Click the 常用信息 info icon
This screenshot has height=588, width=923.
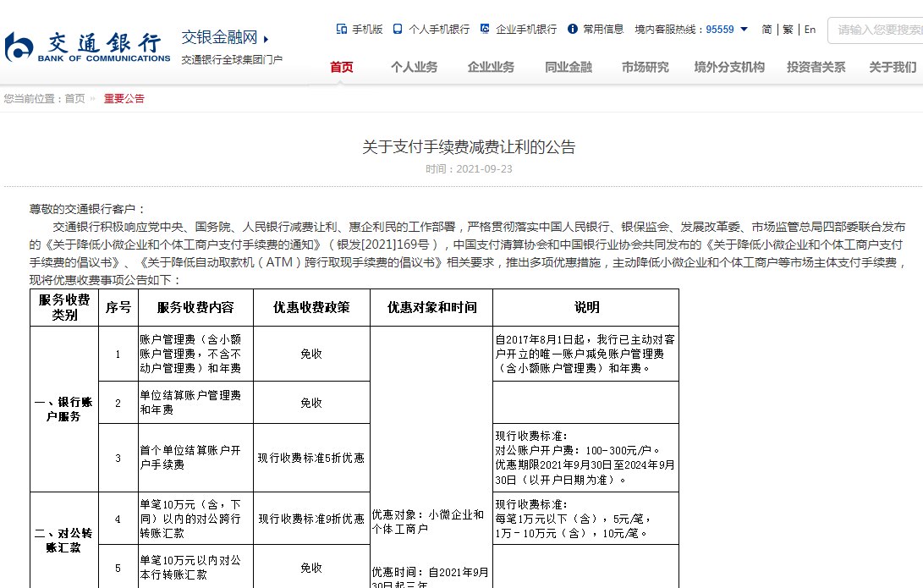point(572,29)
